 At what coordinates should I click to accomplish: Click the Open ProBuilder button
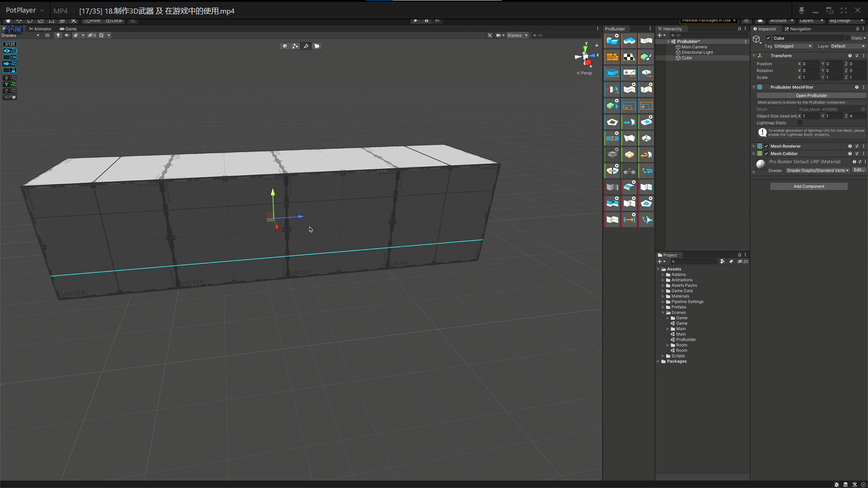tap(811, 95)
